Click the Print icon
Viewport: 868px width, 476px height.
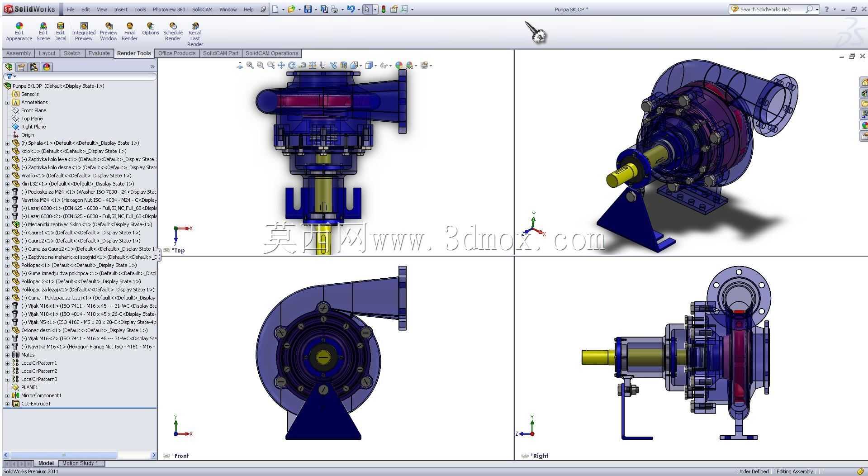coord(335,9)
